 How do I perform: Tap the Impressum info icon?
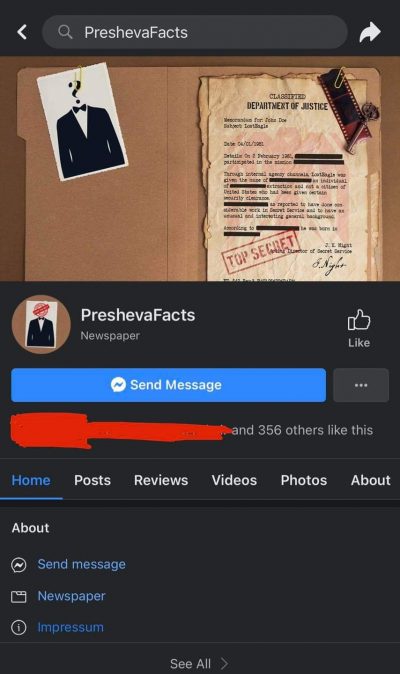[x=18, y=628]
